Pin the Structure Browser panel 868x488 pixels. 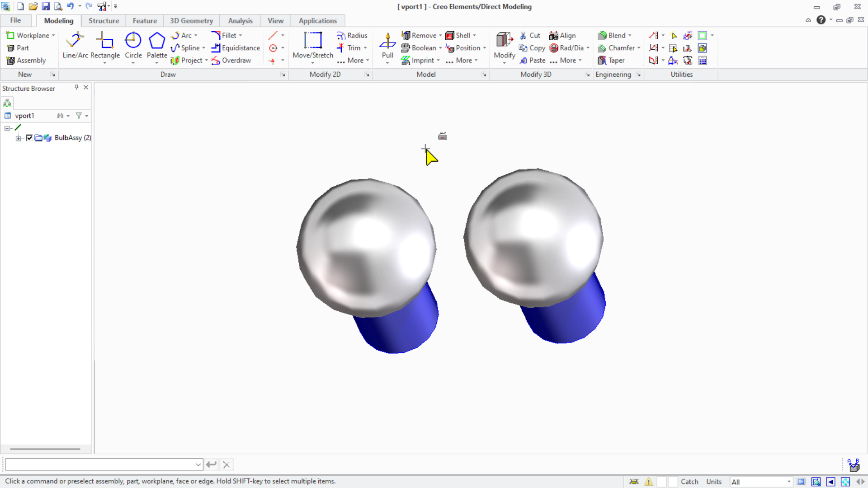coord(76,87)
